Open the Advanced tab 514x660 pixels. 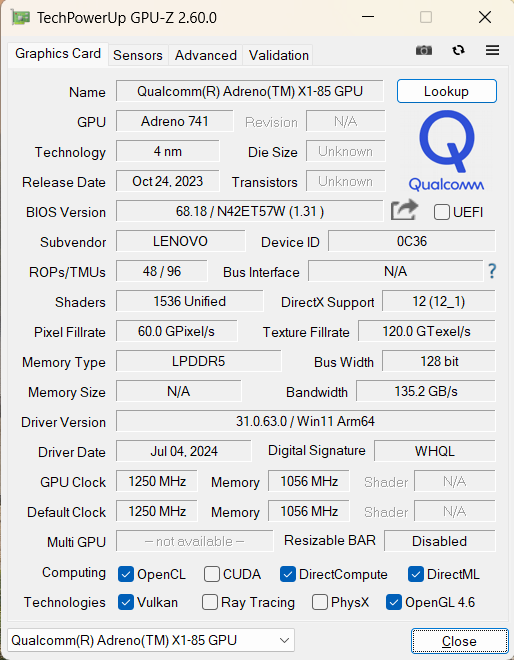206,55
